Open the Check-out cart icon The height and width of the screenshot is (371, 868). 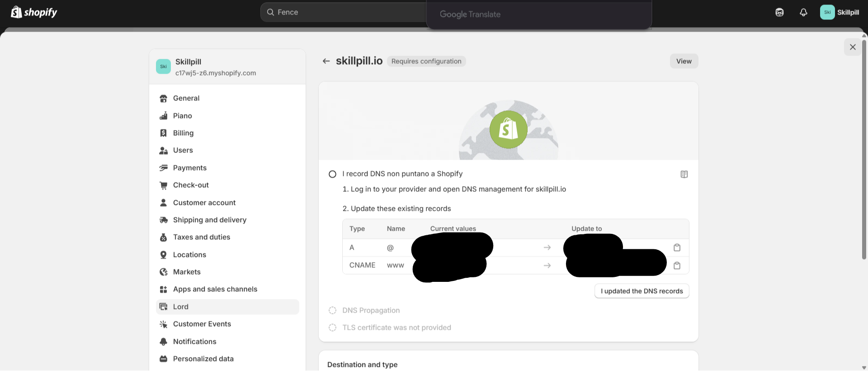(x=164, y=185)
